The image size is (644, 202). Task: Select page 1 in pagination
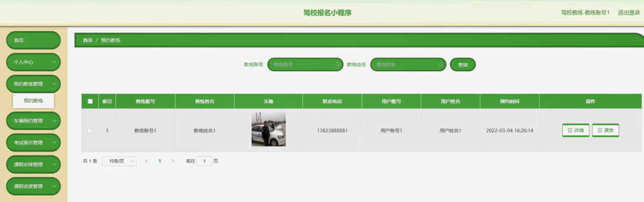[159, 161]
